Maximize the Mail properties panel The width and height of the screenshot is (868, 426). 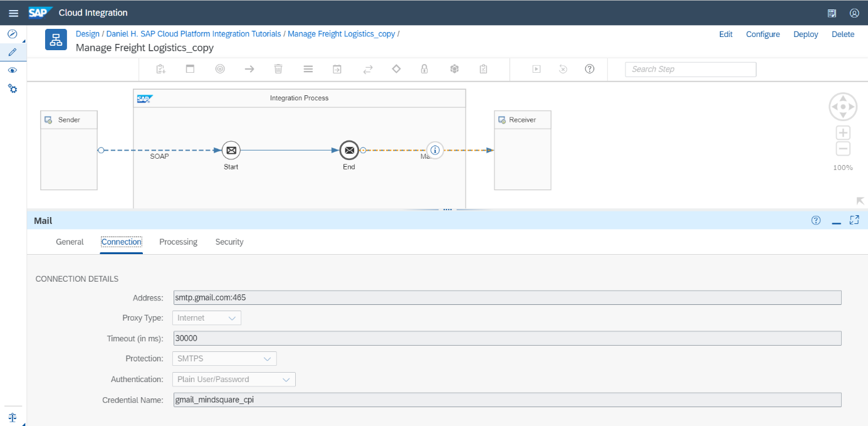854,220
